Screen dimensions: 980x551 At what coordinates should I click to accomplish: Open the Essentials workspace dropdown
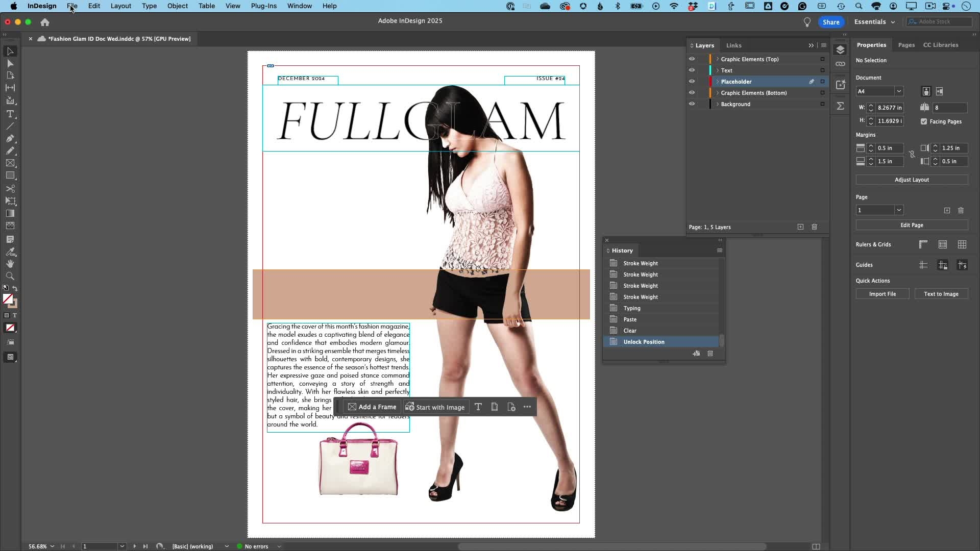[x=874, y=22]
